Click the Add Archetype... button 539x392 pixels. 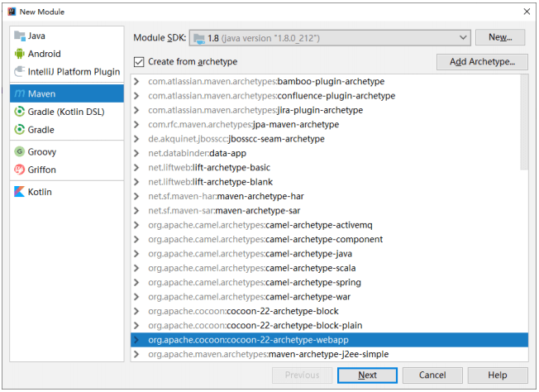tap(482, 62)
